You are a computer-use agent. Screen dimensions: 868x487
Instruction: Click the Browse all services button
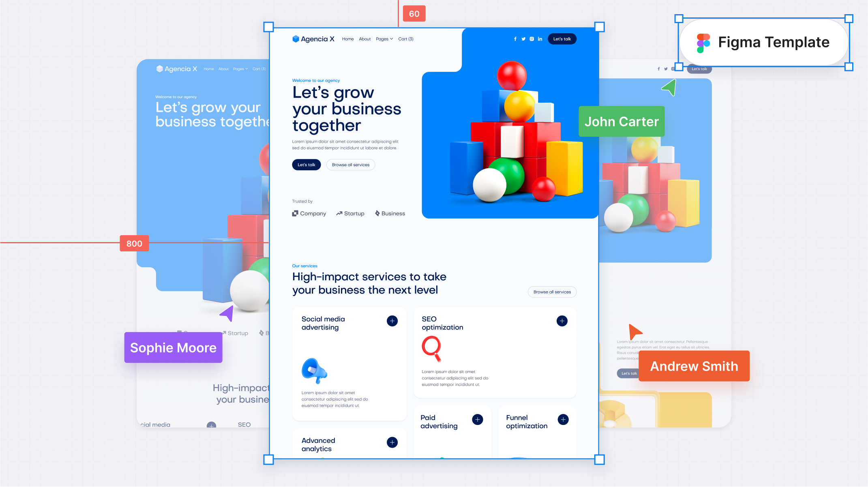(x=351, y=165)
